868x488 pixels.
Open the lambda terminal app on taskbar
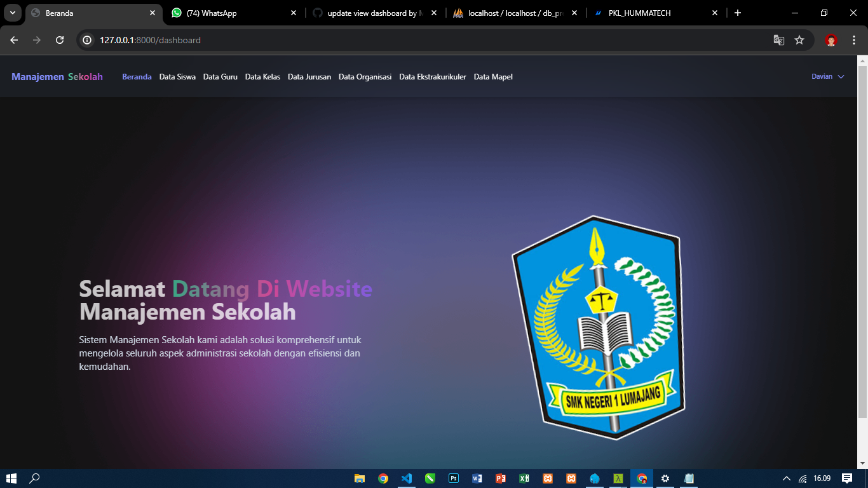click(x=618, y=478)
